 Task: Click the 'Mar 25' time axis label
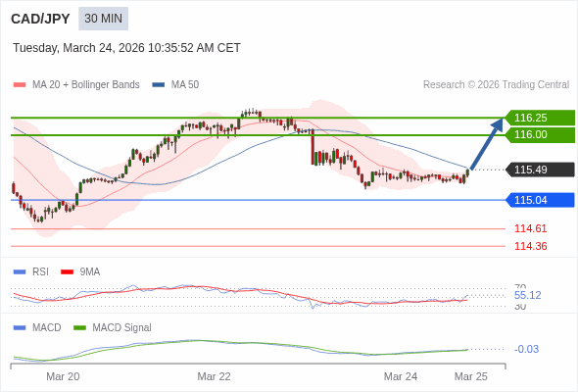coord(471,376)
